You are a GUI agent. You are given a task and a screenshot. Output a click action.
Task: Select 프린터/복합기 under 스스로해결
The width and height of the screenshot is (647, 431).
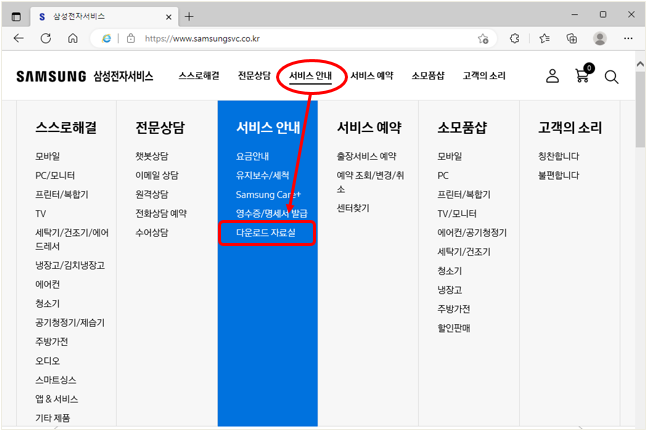(62, 194)
